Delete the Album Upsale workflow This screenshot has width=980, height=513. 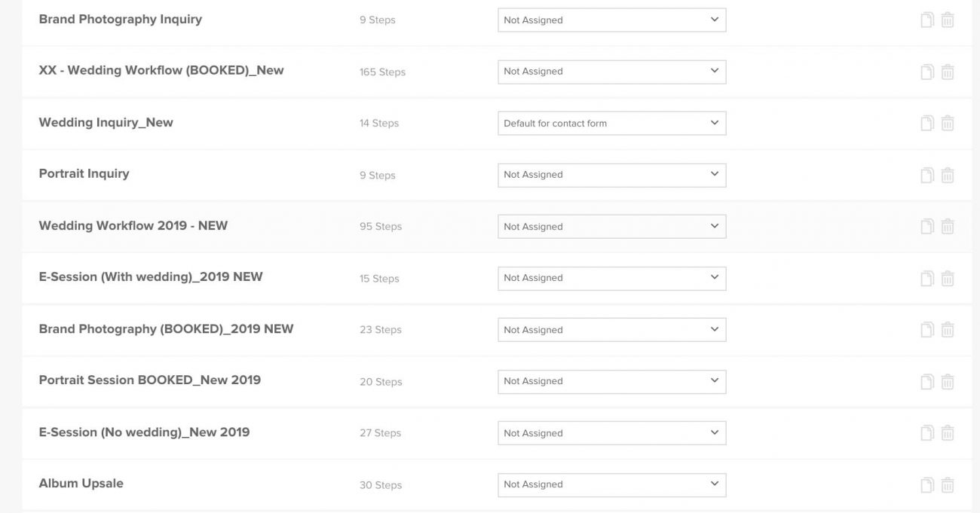[x=948, y=484]
